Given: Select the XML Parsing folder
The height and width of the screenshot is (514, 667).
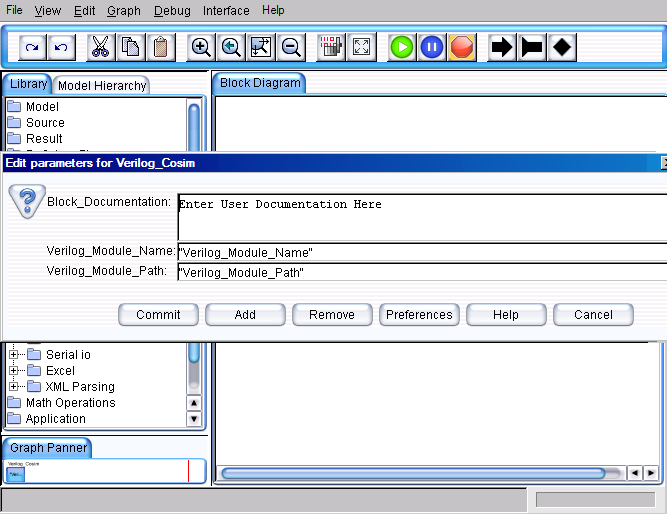Looking at the screenshot, I should 71,386.
